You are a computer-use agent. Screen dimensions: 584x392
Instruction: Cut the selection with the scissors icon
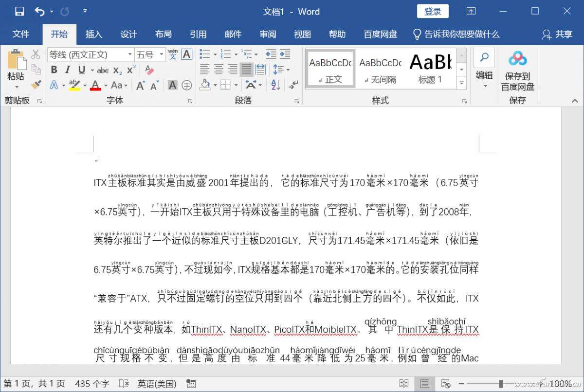tap(36, 54)
